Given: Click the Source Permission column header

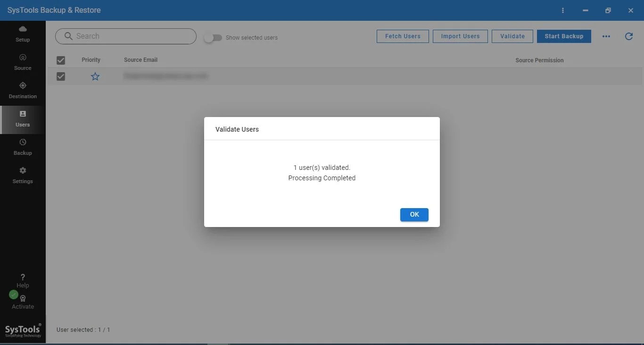Looking at the screenshot, I should tap(539, 60).
